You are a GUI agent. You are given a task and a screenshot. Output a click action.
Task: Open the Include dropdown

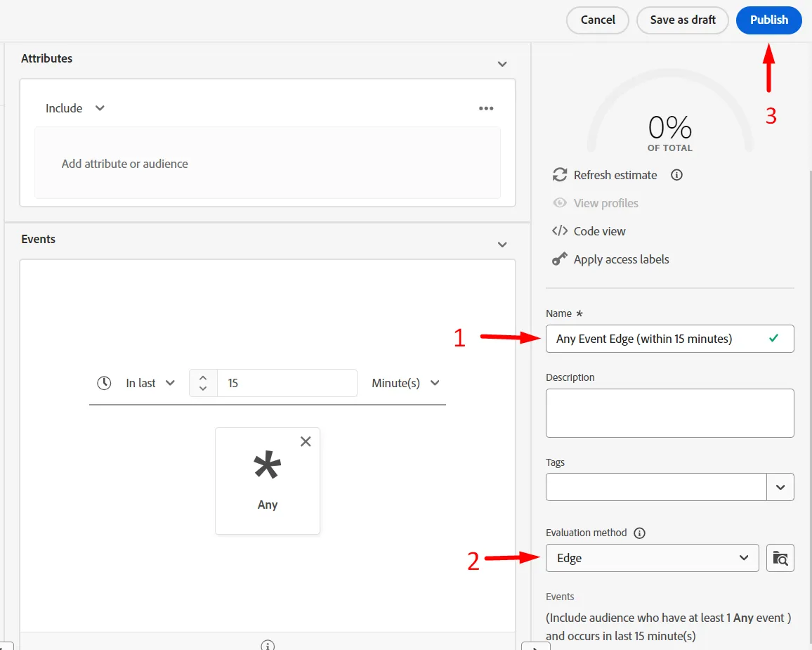75,108
